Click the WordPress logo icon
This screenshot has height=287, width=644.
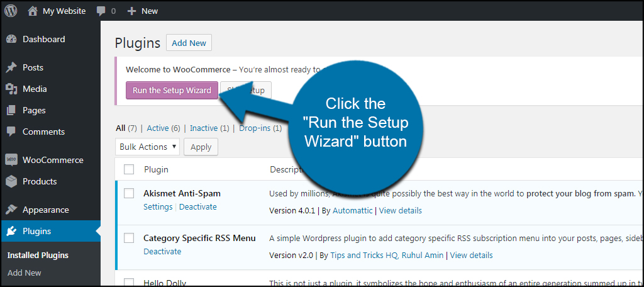(11, 11)
